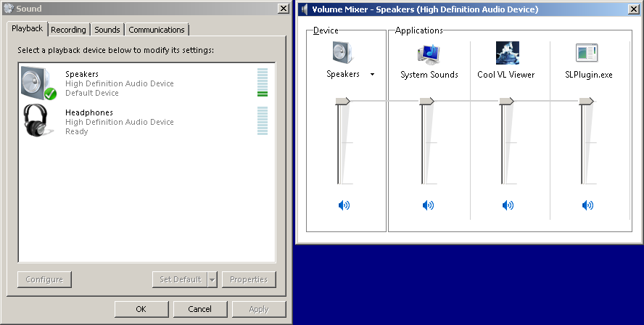
Task: Click the Speakers device icon in Volume Mixer
Action: 342,54
